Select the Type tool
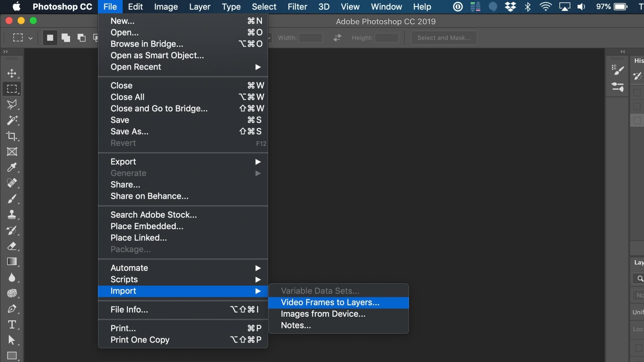644x362 pixels. (12, 325)
